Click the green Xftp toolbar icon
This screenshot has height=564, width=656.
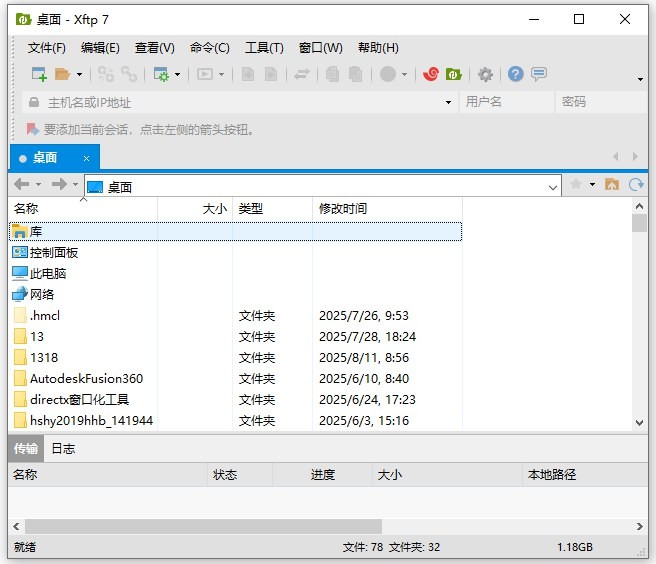pyautogui.click(x=454, y=74)
